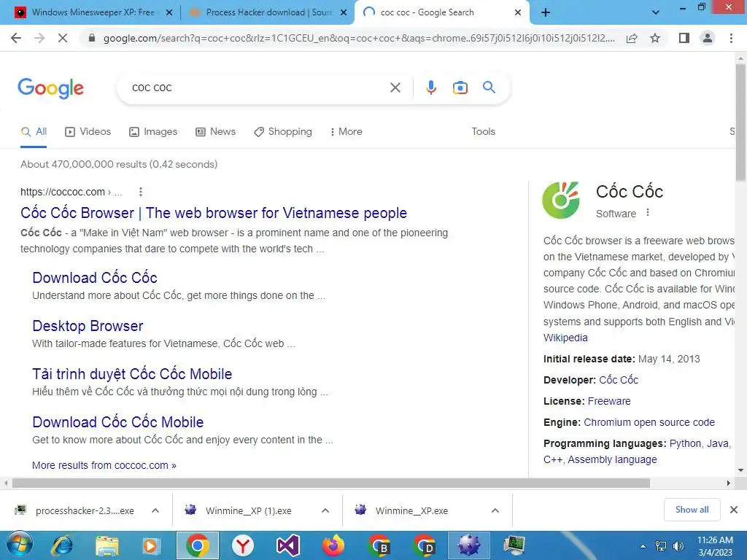Open the Desktop Browser link
The height and width of the screenshot is (560, 747).
click(88, 326)
